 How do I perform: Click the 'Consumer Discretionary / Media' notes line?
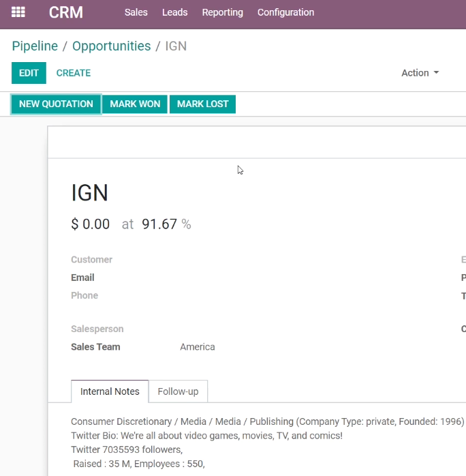point(268,421)
